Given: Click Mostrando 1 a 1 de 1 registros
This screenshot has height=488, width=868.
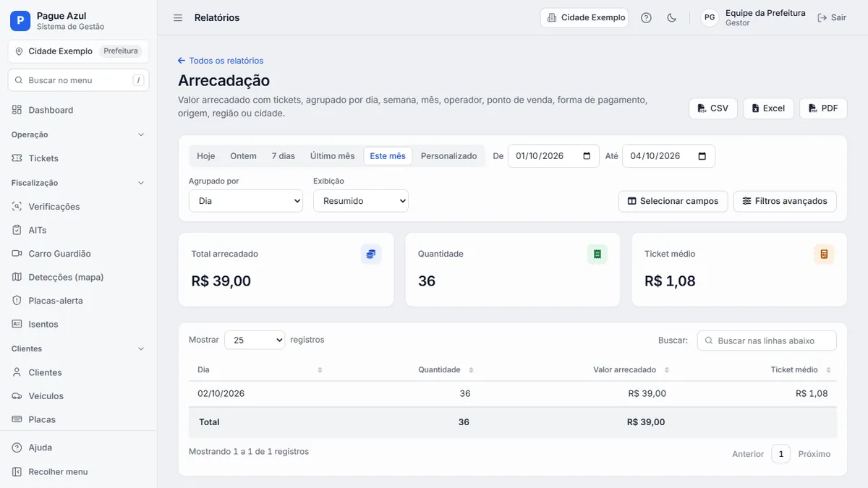Looking at the screenshot, I should pyautogui.click(x=249, y=452).
